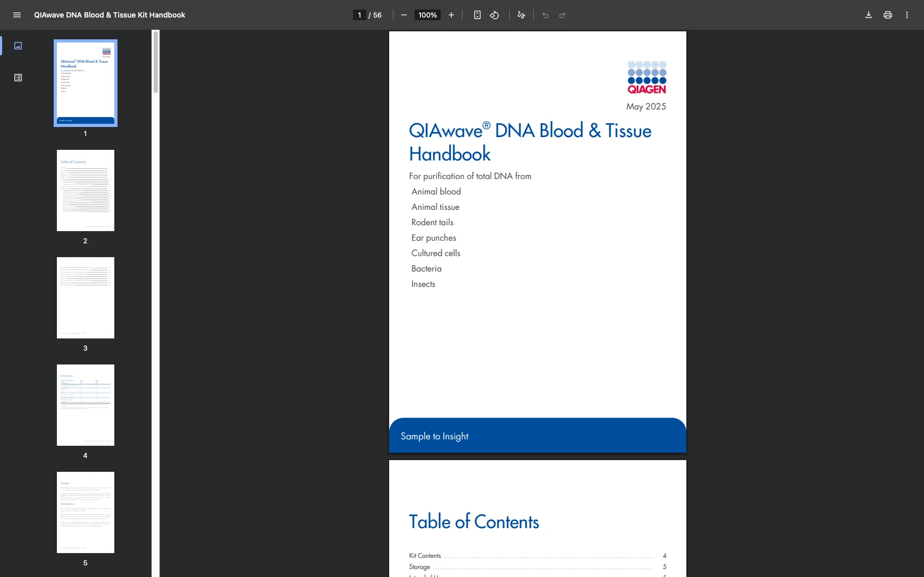Open the draw annotation tool
The width and height of the screenshot is (924, 577).
pos(522,15)
